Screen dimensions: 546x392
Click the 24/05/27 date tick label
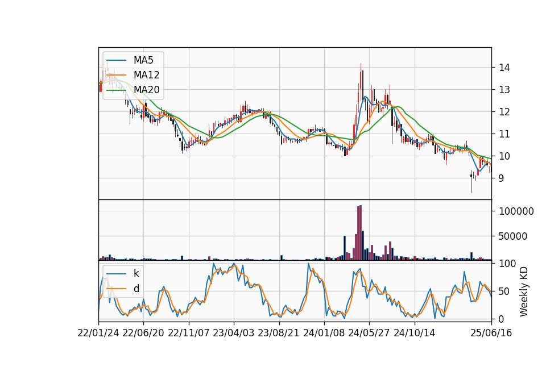point(369,333)
